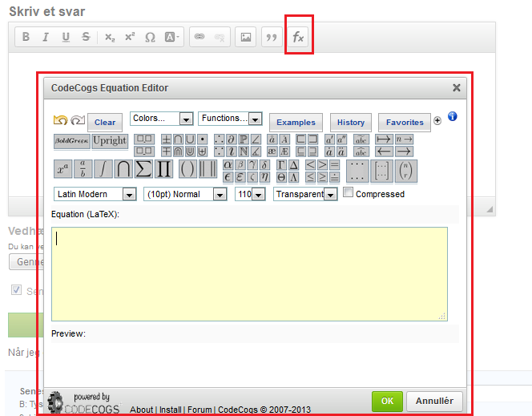Clear the equation
Image resolution: width=532 pixels, height=416 pixels.
tap(105, 122)
